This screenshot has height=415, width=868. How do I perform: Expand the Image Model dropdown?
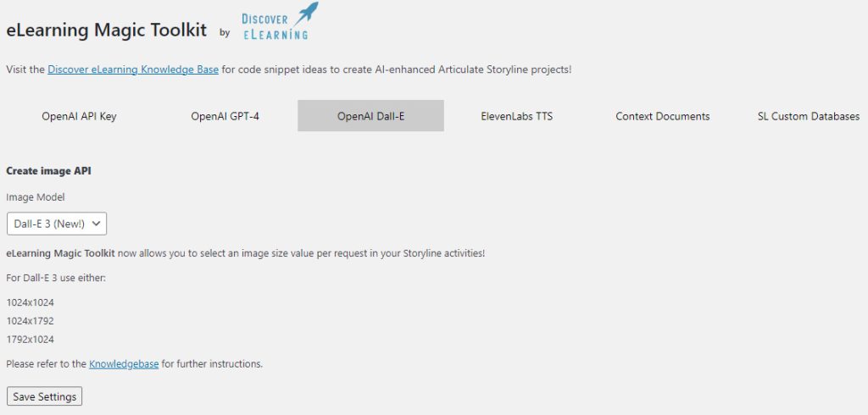pos(57,224)
